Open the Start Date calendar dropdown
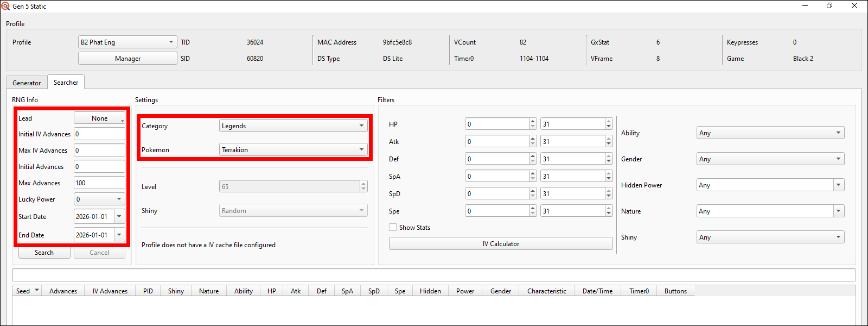The image size is (868, 326). 119,217
